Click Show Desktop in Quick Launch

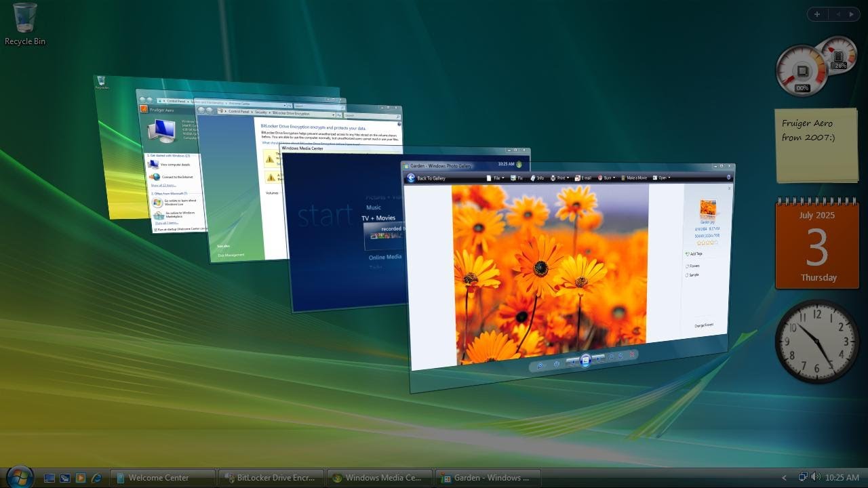50,478
